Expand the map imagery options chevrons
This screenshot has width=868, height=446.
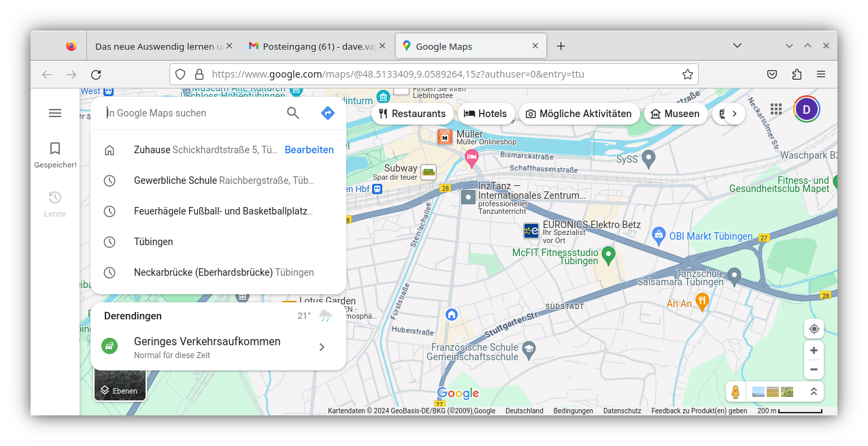pyautogui.click(x=814, y=392)
